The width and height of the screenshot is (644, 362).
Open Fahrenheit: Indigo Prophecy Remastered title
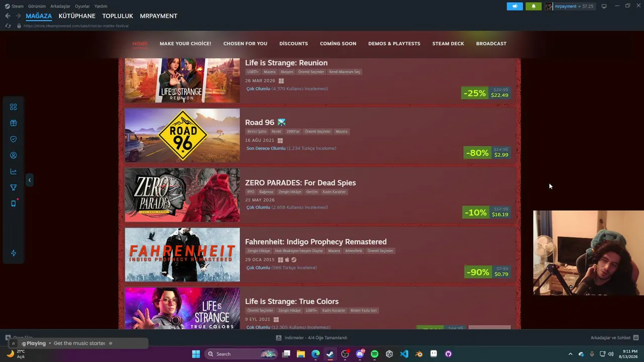(x=316, y=242)
